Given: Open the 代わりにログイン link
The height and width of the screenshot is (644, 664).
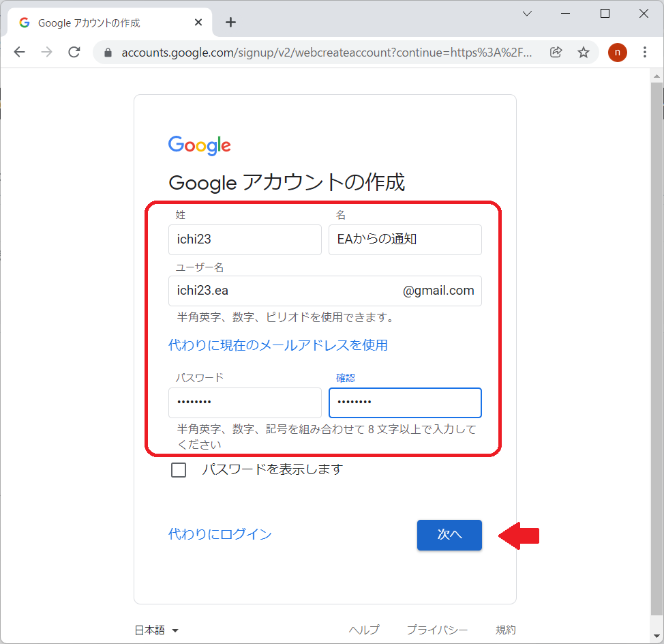Looking at the screenshot, I should 220,534.
